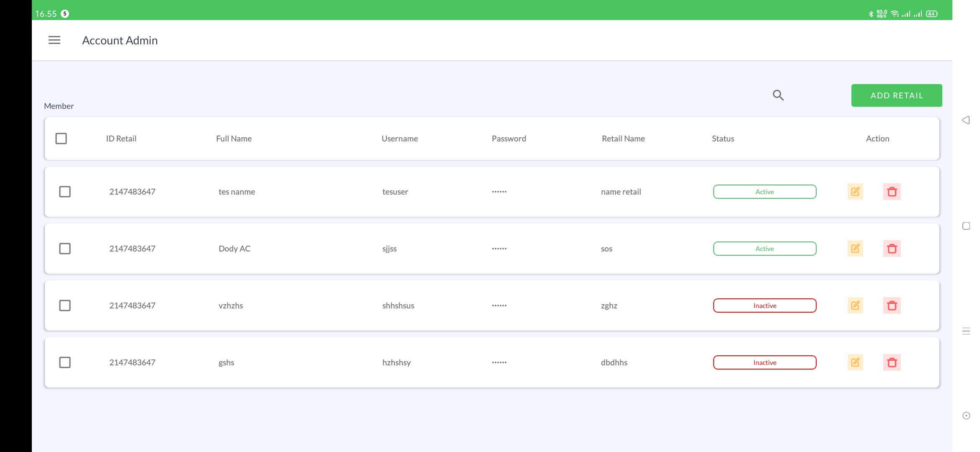Edit the vzhzhs member entry
The image size is (980, 452).
point(855,306)
